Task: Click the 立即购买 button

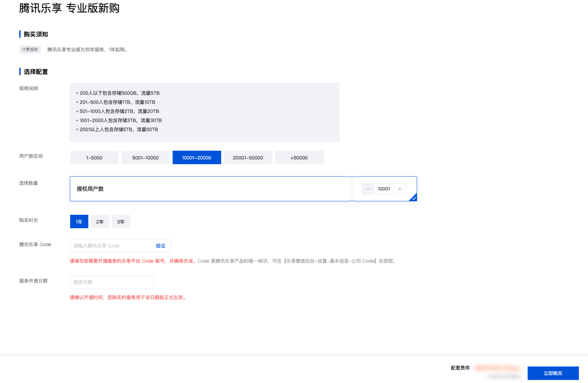Action: pyautogui.click(x=553, y=373)
